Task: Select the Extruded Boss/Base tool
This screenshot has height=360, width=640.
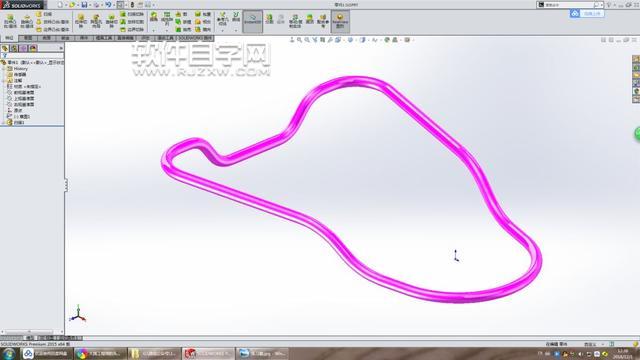Action: coord(10,21)
